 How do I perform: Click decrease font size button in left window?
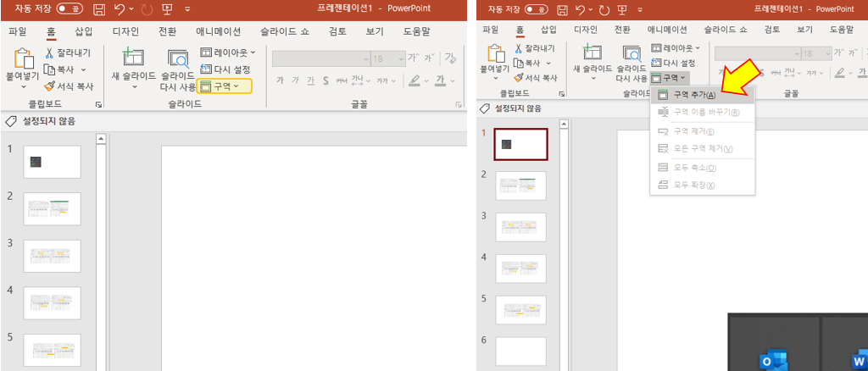(x=429, y=58)
